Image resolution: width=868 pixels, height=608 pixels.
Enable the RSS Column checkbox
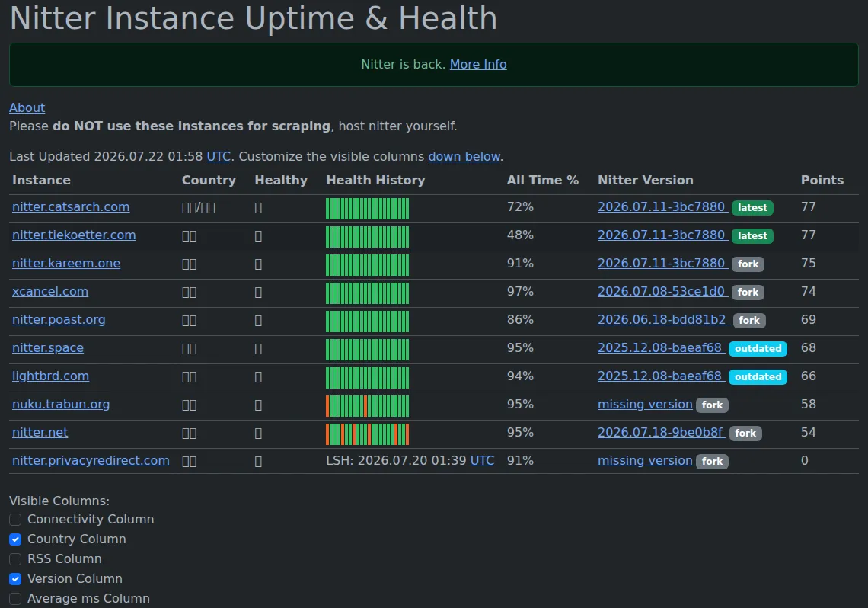tap(15, 559)
